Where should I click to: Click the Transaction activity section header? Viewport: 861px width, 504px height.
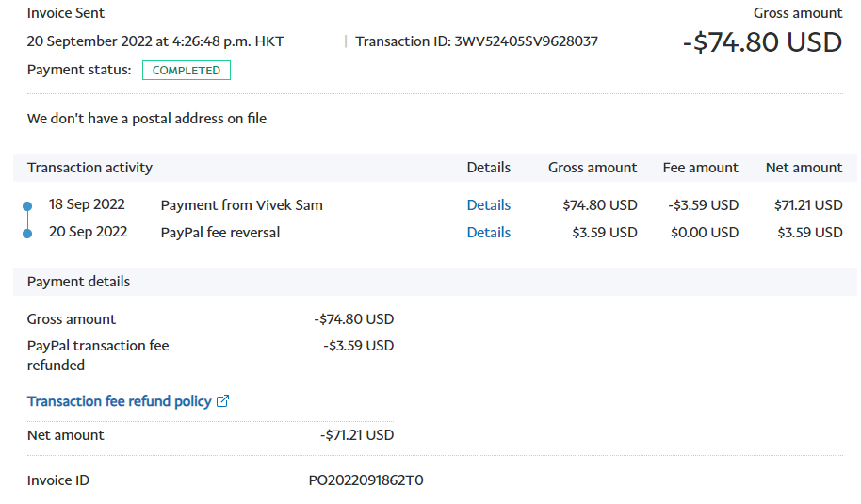tap(89, 168)
